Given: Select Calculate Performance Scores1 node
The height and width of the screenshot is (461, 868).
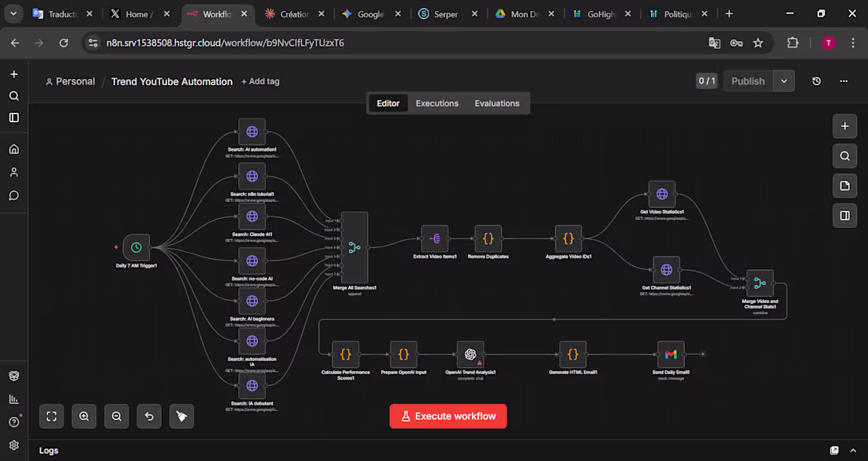Looking at the screenshot, I should click(x=346, y=354).
